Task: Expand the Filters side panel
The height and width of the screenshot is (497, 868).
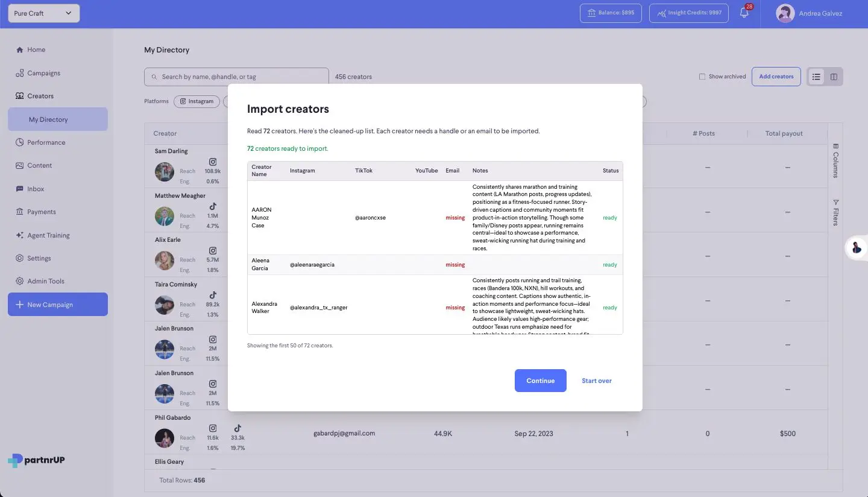Action: [835, 212]
